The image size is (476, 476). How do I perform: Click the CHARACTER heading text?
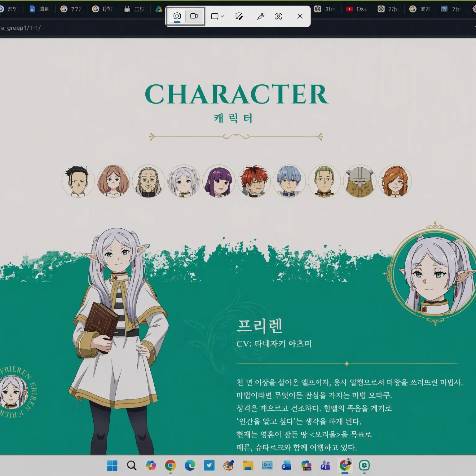[236, 94]
